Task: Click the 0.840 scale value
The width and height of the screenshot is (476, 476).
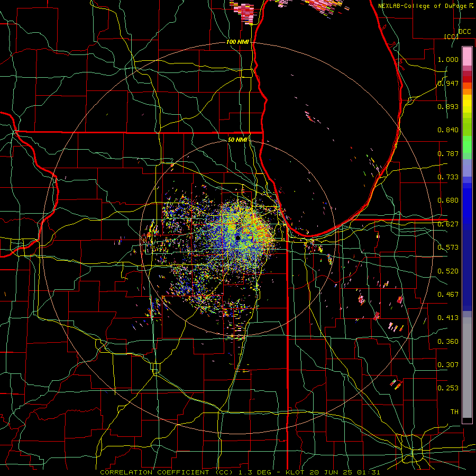Action: 448,130
